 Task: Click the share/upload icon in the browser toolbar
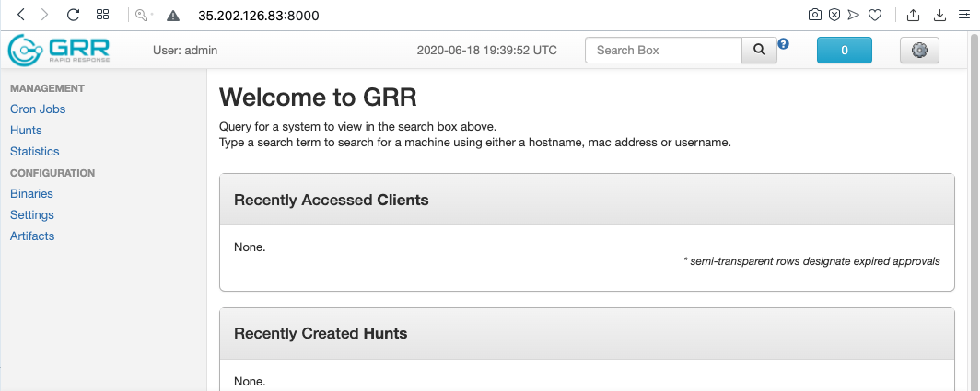[913, 15]
